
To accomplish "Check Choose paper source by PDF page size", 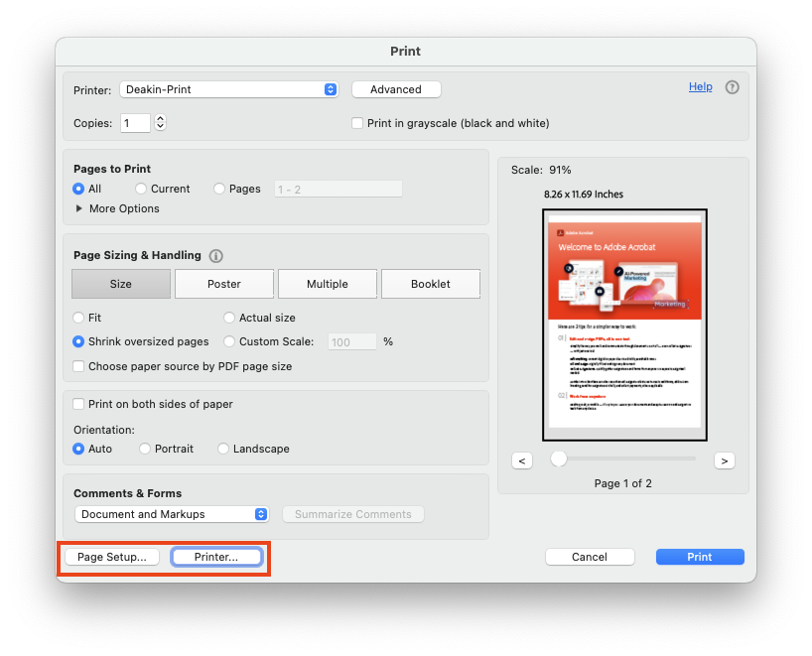I will (79, 366).
